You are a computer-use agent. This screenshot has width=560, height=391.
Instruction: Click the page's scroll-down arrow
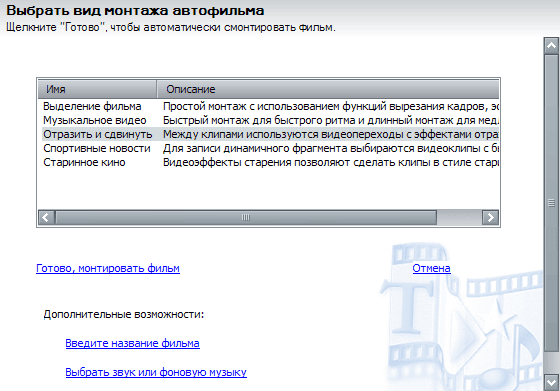pyautogui.click(x=551, y=382)
